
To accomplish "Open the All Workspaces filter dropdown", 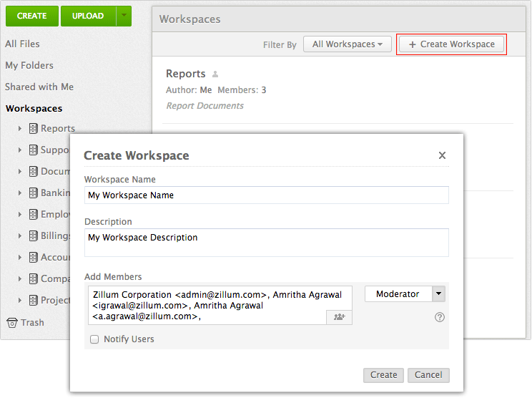I will (x=347, y=44).
